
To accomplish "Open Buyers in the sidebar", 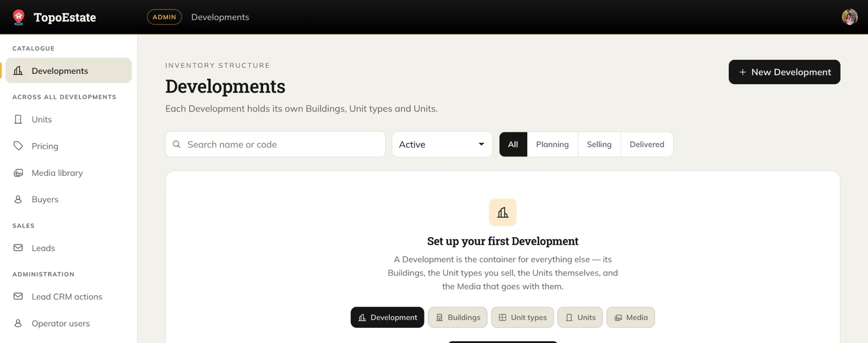I will tap(68, 199).
